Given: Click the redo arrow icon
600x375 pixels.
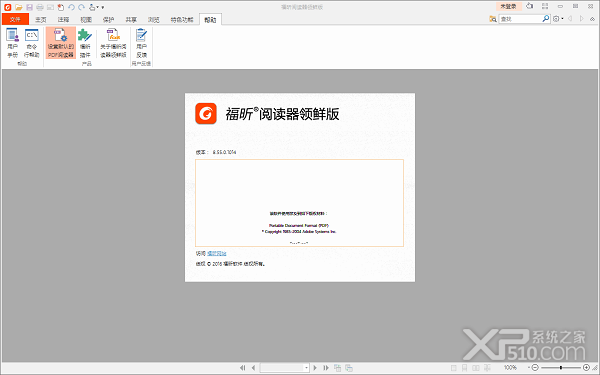Looking at the screenshot, I should (82, 7).
